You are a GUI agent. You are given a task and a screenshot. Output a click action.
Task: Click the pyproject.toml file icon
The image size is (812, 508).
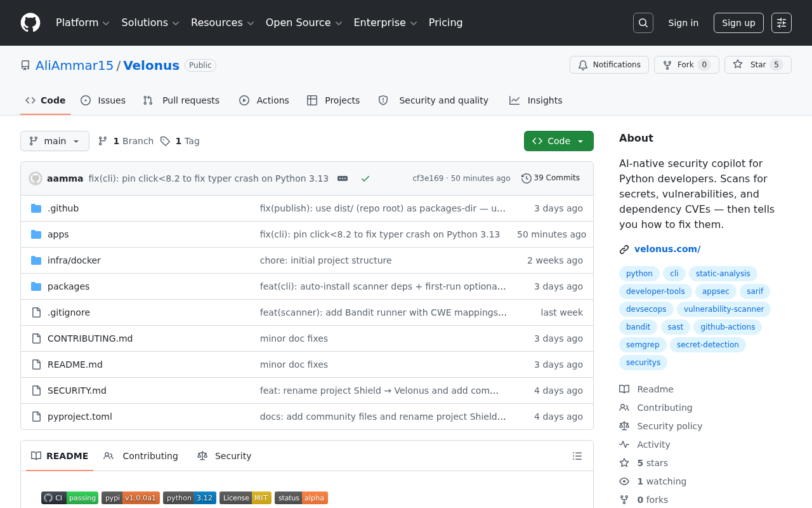coord(36,417)
